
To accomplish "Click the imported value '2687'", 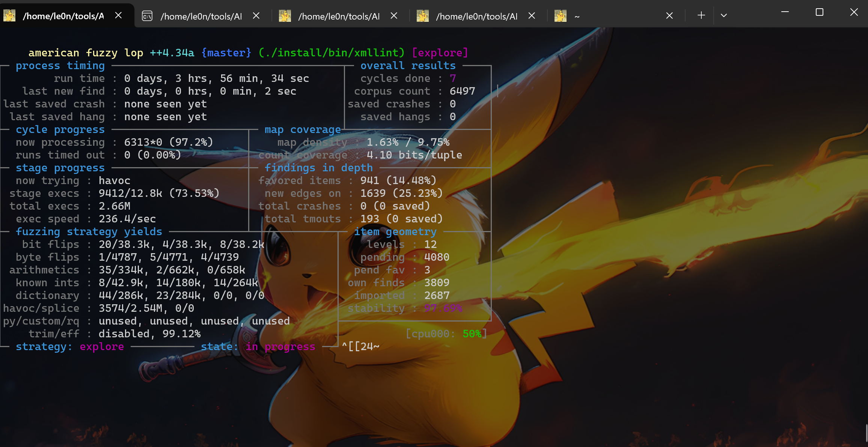I will point(437,296).
